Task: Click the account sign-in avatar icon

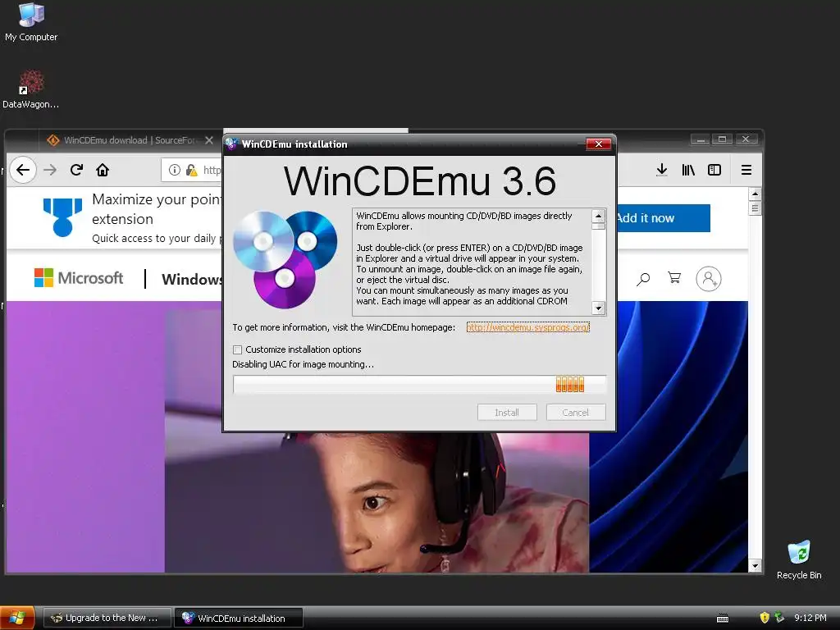Action: coord(708,279)
